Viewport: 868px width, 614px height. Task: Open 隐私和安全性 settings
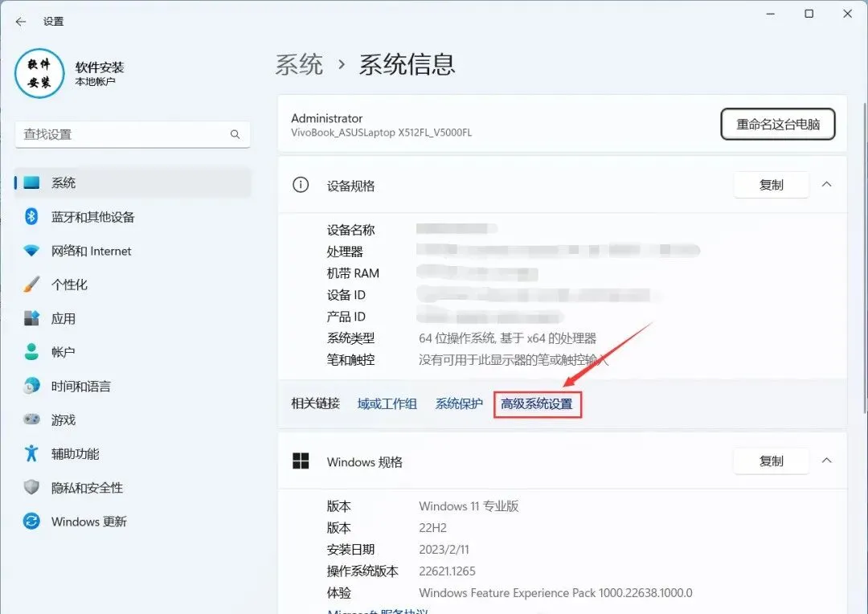click(x=133, y=487)
